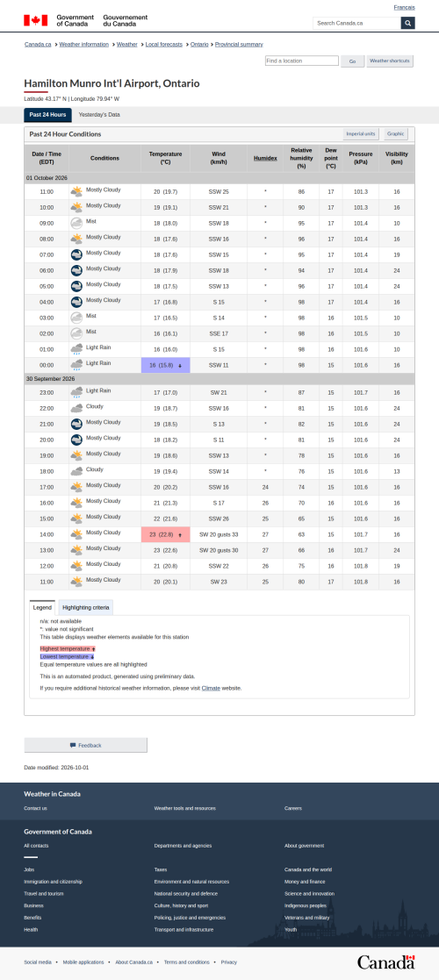The height and width of the screenshot is (980, 439).
Task: Click the search magnifier icon button
Action: [407, 23]
